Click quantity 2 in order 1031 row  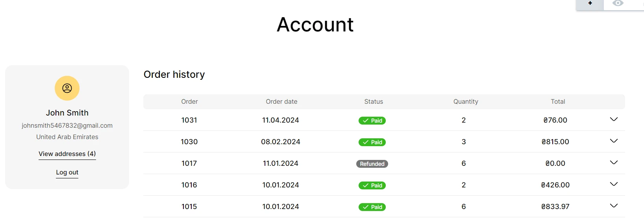point(464,120)
